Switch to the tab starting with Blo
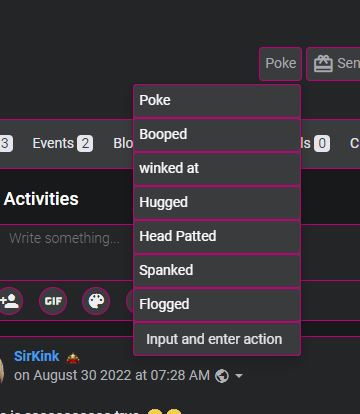360x414 pixels. click(123, 144)
